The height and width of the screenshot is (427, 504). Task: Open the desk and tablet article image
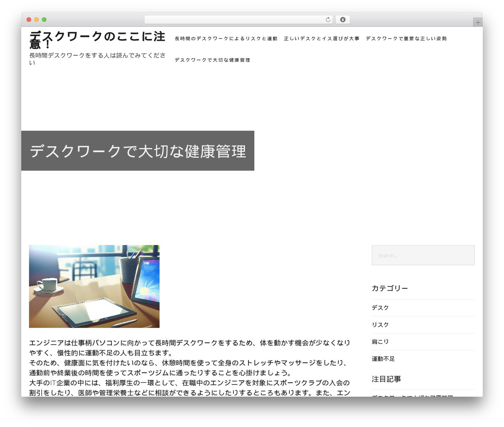[x=94, y=286]
